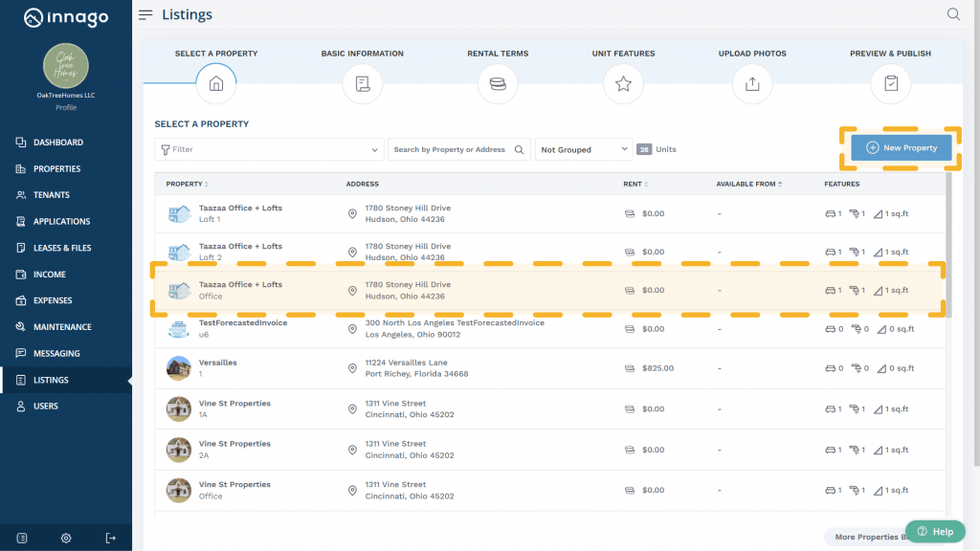This screenshot has width=980, height=551.
Task: Open the Preview & Publish clipboard icon
Action: 890,84
